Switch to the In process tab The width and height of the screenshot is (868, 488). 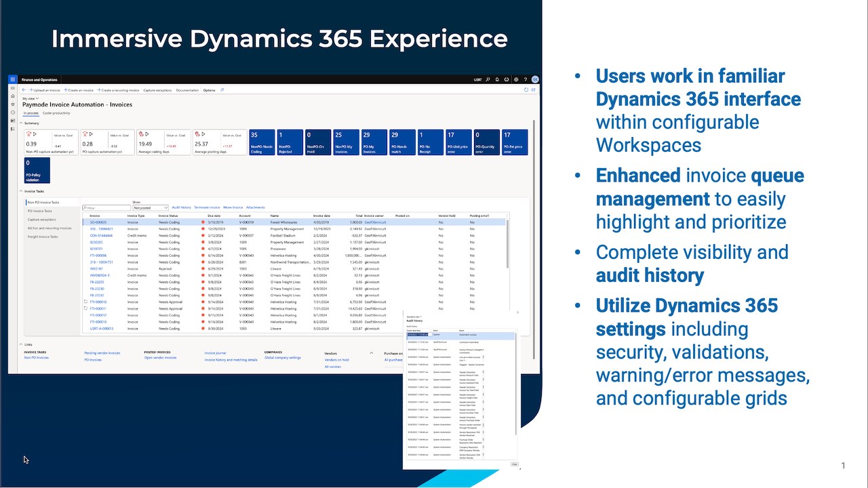click(31, 113)
